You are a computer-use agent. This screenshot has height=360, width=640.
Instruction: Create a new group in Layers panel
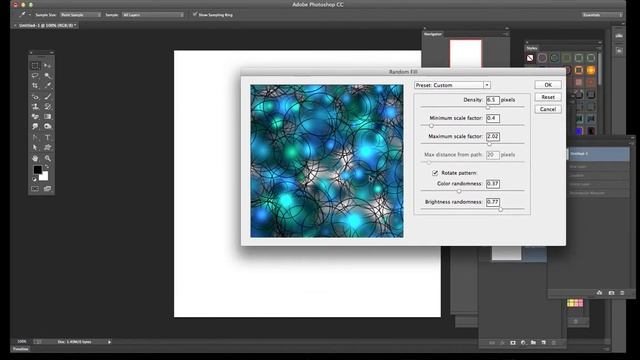(533, 343)
